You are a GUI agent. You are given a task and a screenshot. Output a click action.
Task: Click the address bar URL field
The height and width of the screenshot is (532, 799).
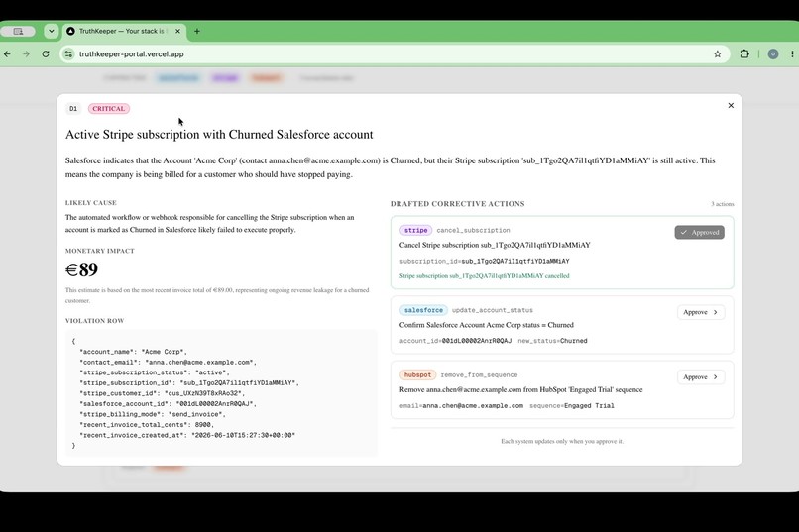[x=393, y=53]
